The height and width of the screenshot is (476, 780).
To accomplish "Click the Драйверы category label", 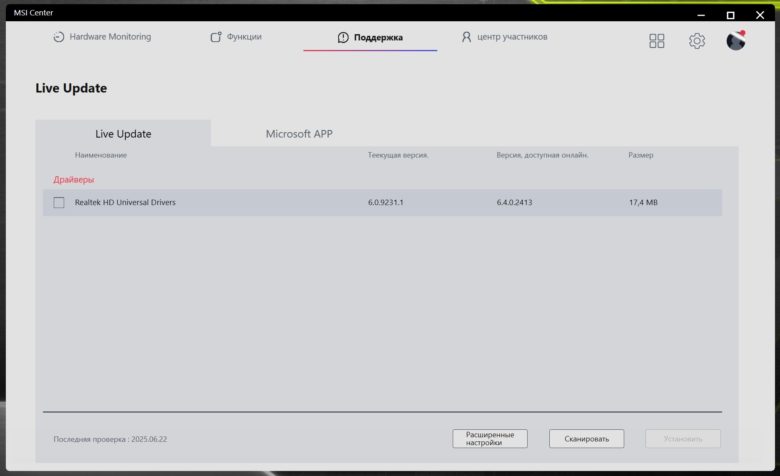I will coord(74,180).
